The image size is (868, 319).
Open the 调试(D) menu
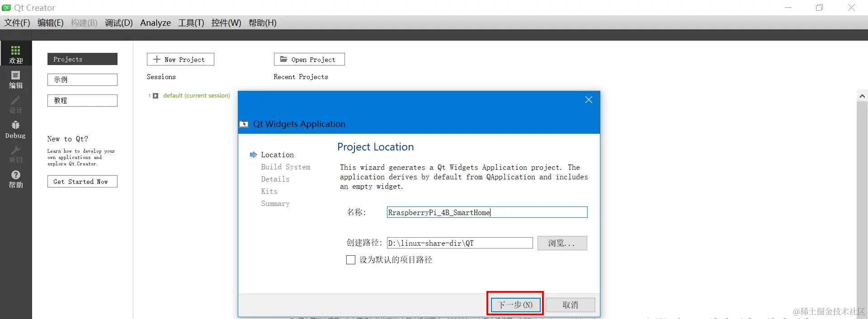point(119,23)
